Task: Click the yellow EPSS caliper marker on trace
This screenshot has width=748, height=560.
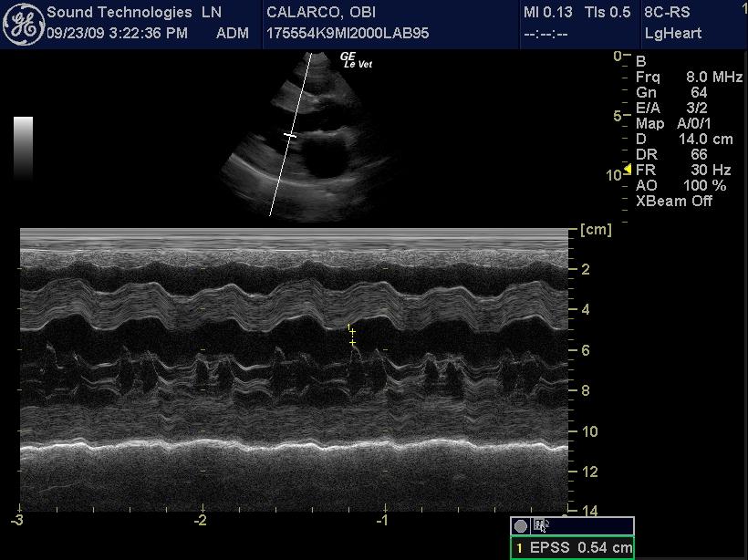Action: pos(351,335)
